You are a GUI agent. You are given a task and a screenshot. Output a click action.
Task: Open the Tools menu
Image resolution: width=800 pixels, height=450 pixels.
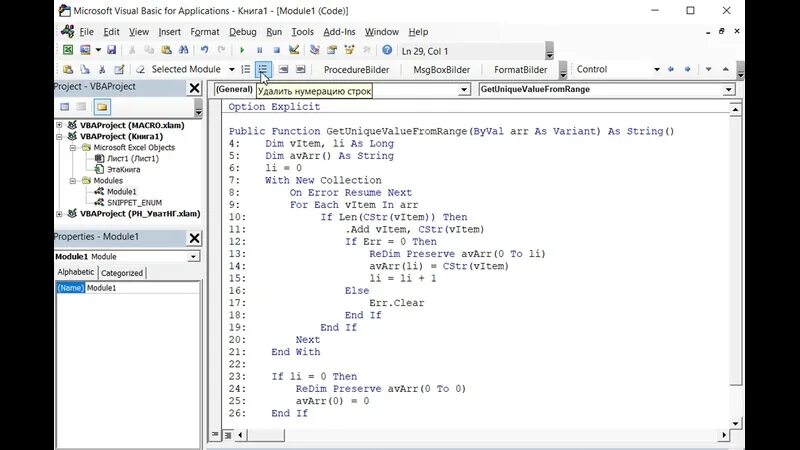pyautogui.click(x=302, y=32)
